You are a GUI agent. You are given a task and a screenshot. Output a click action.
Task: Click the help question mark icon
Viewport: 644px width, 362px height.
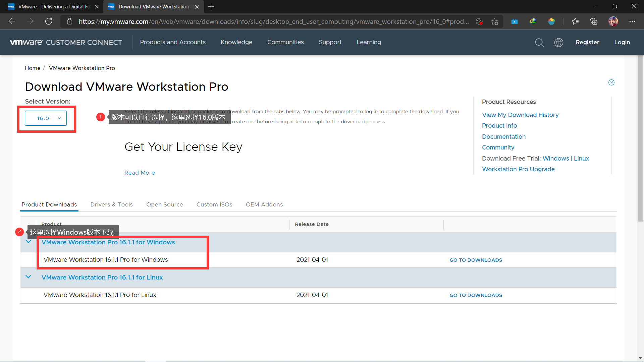[611, 82]
